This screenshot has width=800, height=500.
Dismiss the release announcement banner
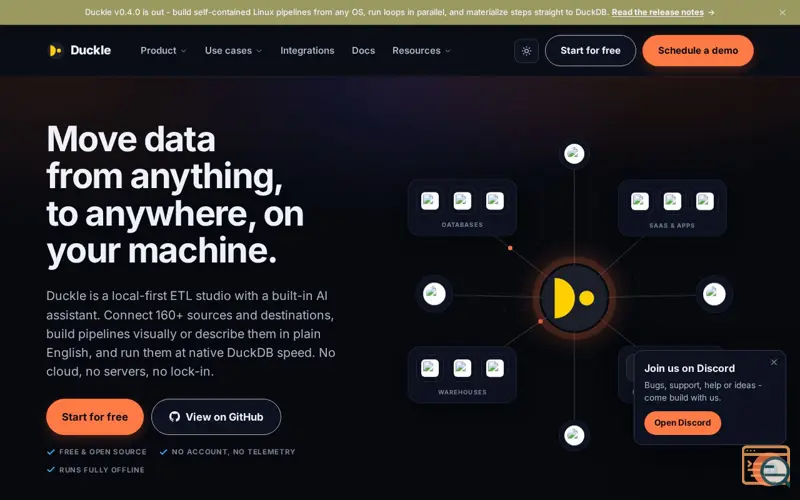[782, 12]
